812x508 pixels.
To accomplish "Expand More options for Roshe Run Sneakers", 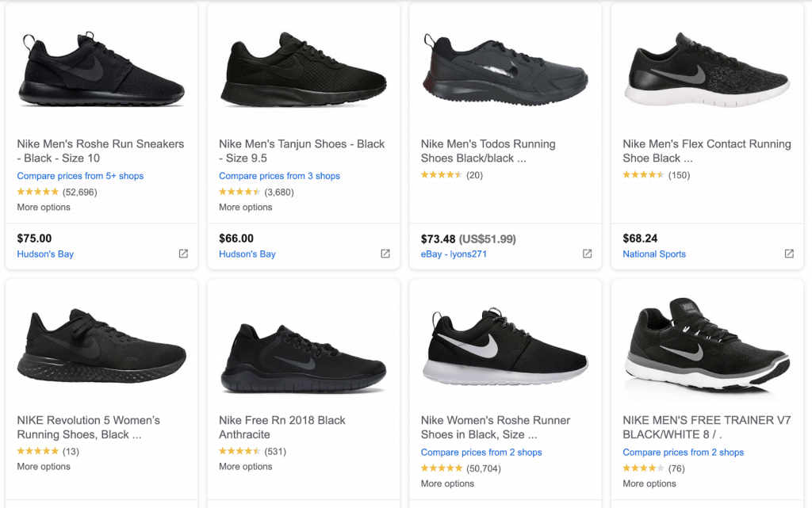I will coord(44,207).
